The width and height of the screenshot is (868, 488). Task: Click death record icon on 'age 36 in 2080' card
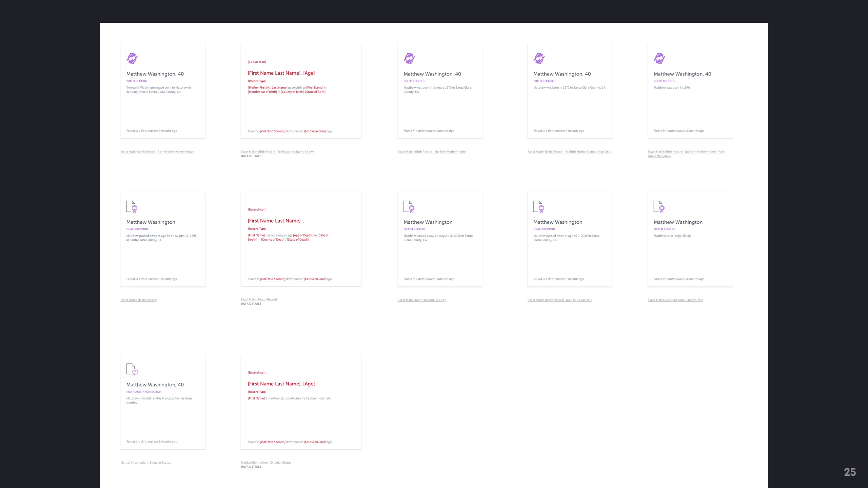[x=538, y=206]
